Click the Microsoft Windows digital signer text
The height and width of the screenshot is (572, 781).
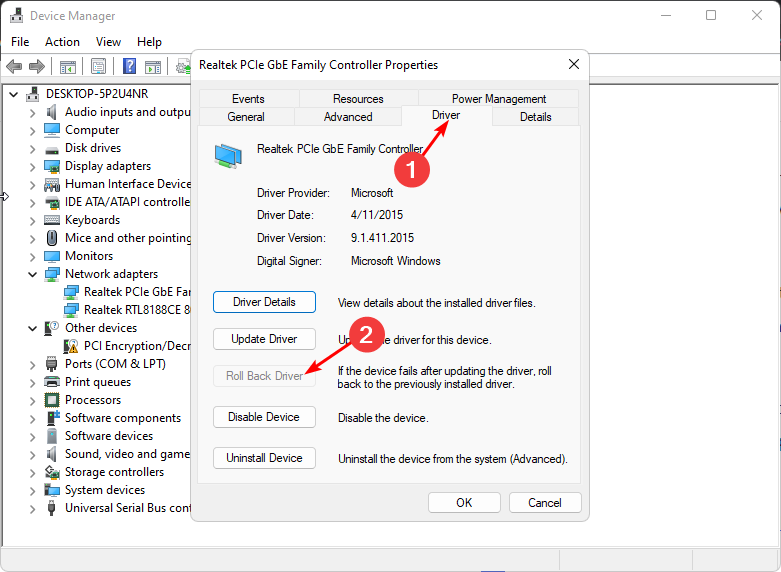tap(395, 261)
